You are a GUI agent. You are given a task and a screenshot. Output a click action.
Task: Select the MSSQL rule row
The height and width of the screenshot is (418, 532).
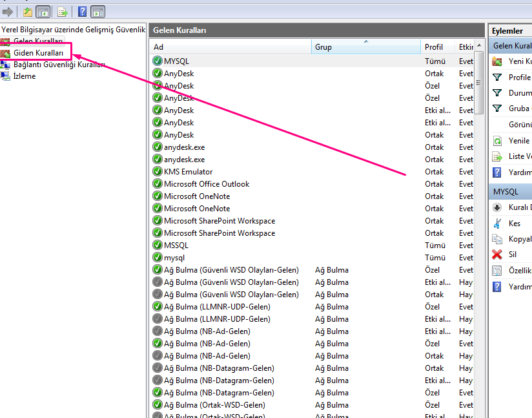(x=311, y=245)
